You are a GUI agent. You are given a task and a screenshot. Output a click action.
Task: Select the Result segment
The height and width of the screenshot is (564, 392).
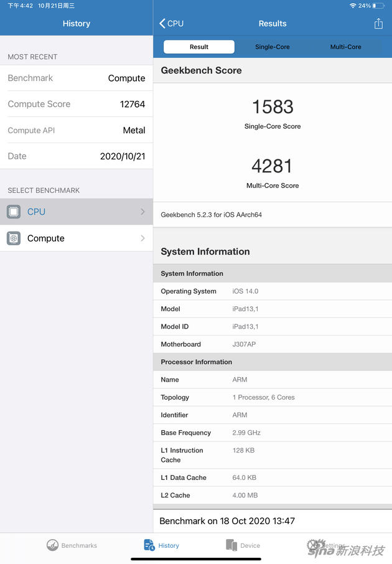pyautogui.click(x=199, y=47)
